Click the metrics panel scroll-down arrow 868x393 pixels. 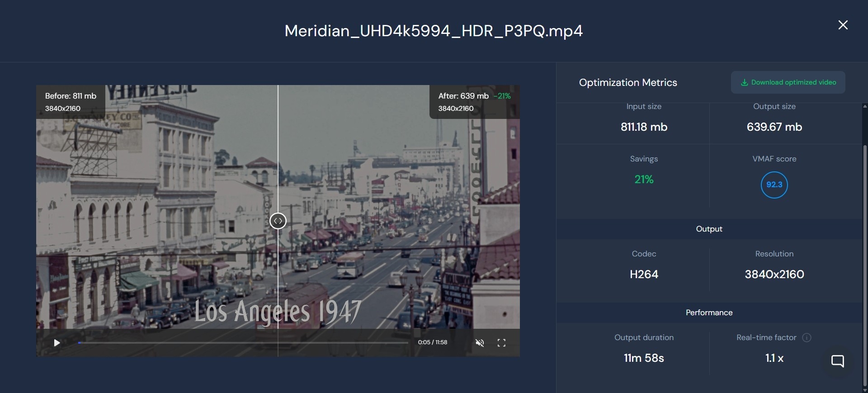tap(865, 389)
